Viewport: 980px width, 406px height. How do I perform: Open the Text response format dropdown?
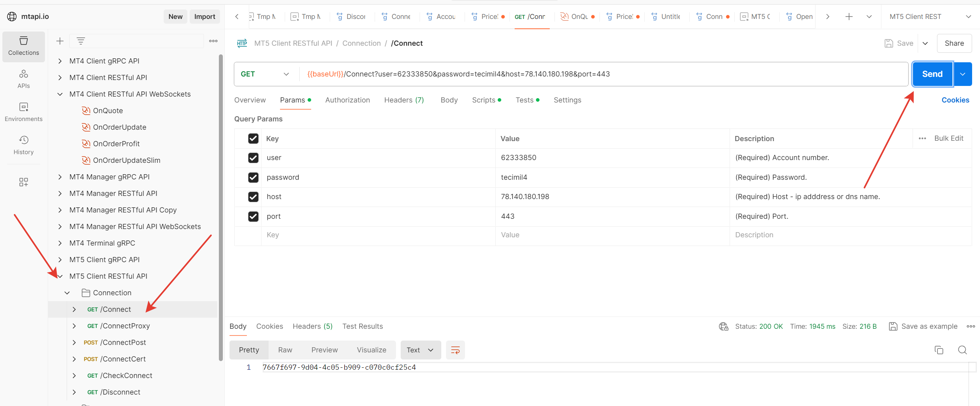(420, 350)
